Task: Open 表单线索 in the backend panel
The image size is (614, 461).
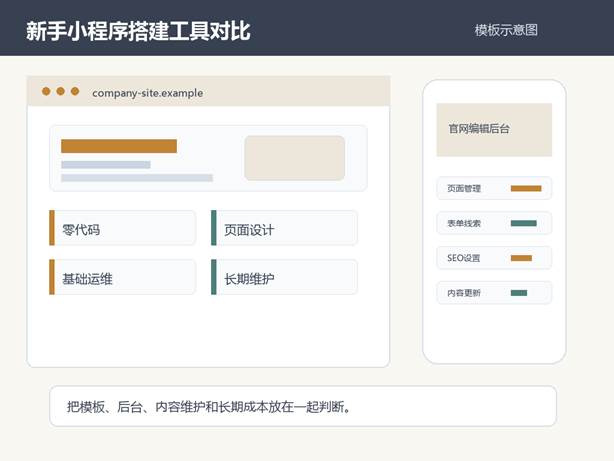Action: [494, 223]
